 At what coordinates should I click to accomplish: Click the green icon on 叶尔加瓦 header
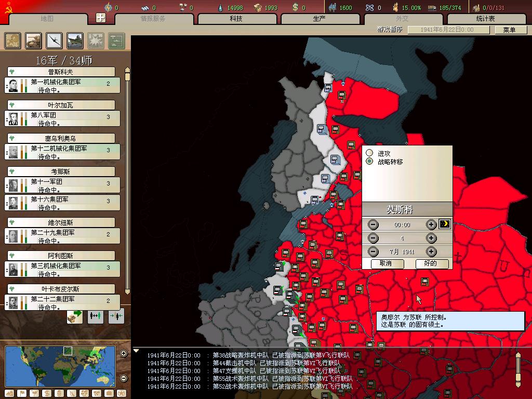tap(12, 105)
